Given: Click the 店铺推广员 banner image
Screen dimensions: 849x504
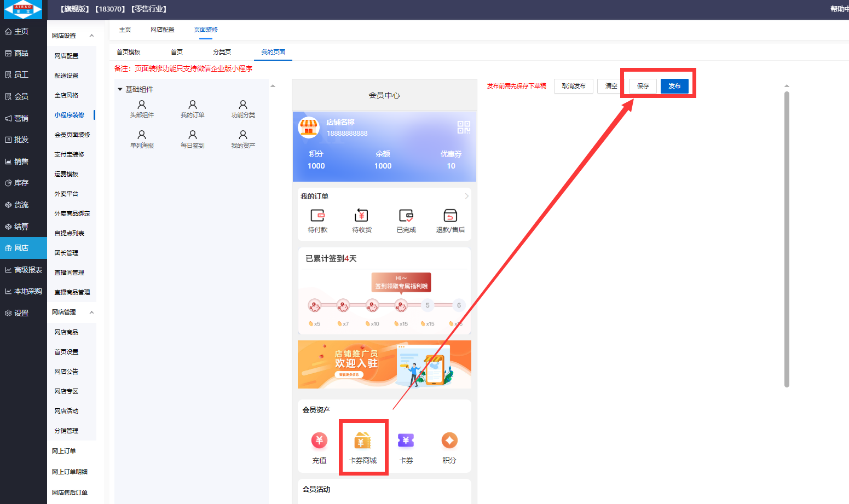Looking at the screenshot, I should pos(384,364).
